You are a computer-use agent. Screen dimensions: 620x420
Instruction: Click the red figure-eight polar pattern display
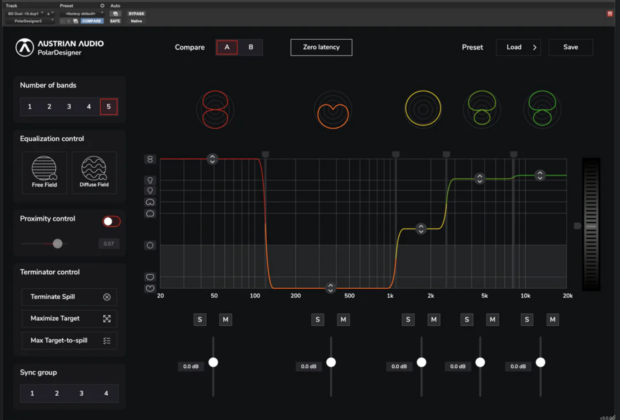click(215, 110)
